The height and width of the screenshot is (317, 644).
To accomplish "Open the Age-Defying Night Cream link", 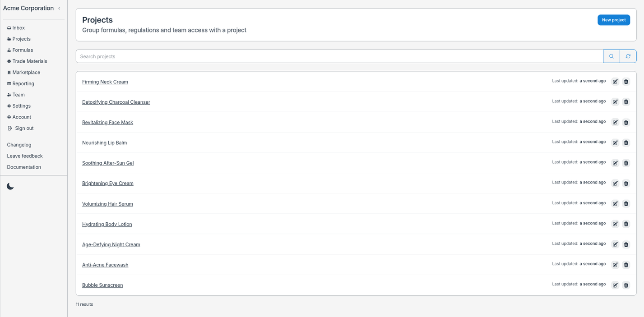I will [x=111, y=244].
